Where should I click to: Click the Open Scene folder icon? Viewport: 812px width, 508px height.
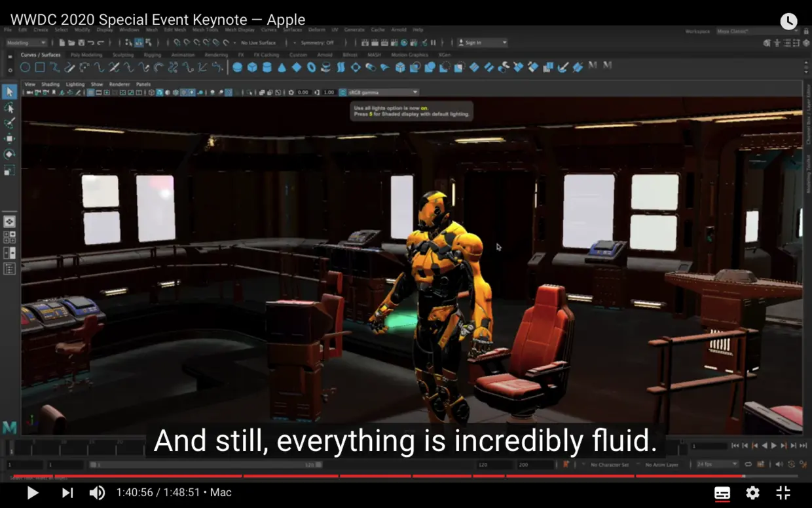(x=71, y=43)
